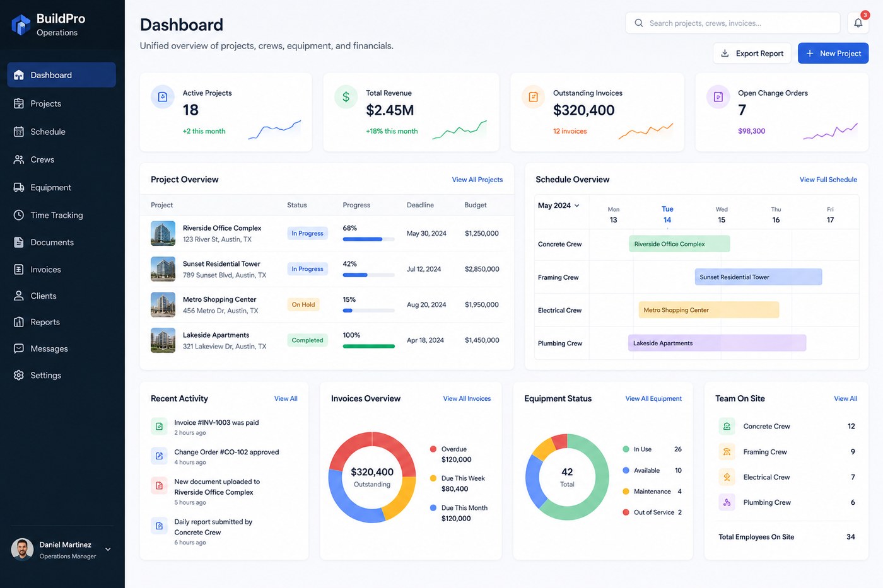Screen dimensions: 883x588
Task: Open Time Tracking in the sidebar
Action: pos(62,215)
